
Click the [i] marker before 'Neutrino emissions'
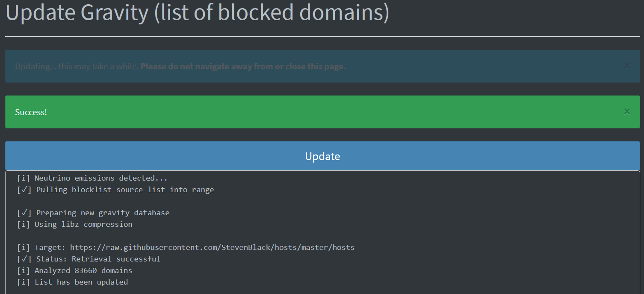pos(24,178)
